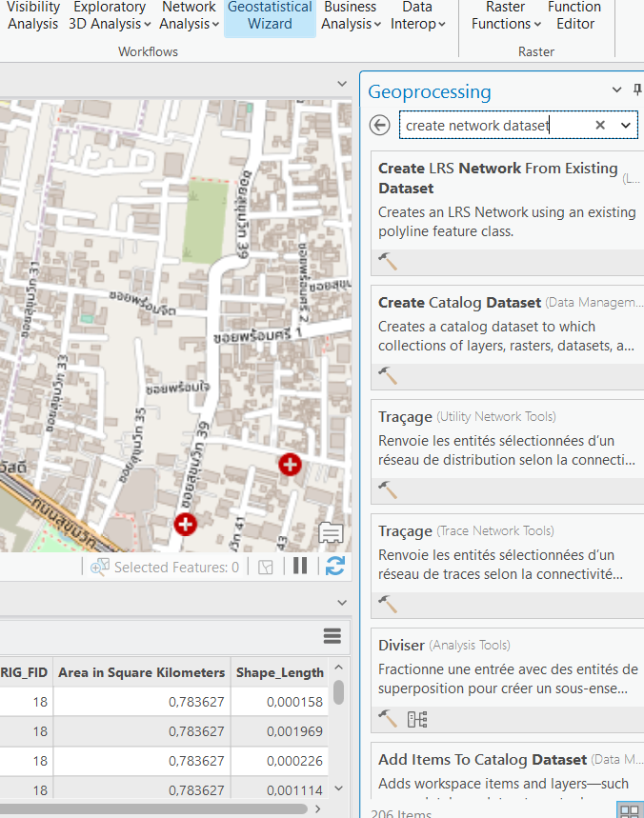Screen dimensions: 644x818
Task: Click hammer icon under Diviser
Action: [387, 719]
